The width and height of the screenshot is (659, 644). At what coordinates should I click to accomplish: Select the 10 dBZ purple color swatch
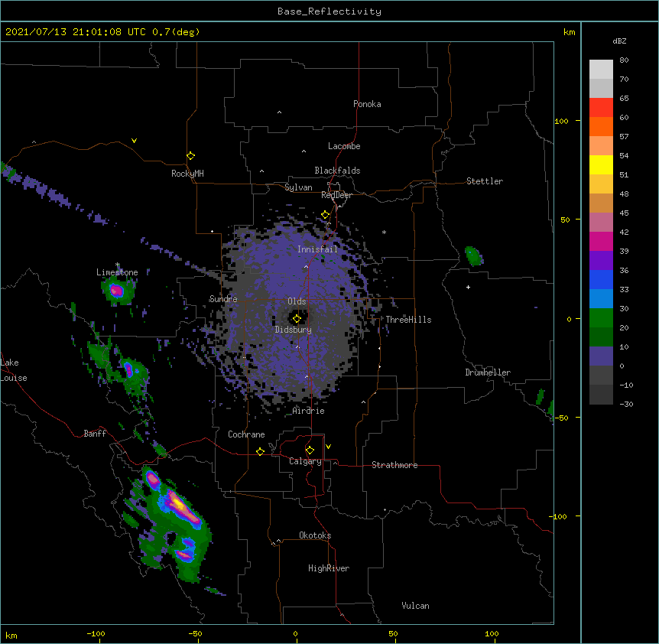tap(601, 356)
